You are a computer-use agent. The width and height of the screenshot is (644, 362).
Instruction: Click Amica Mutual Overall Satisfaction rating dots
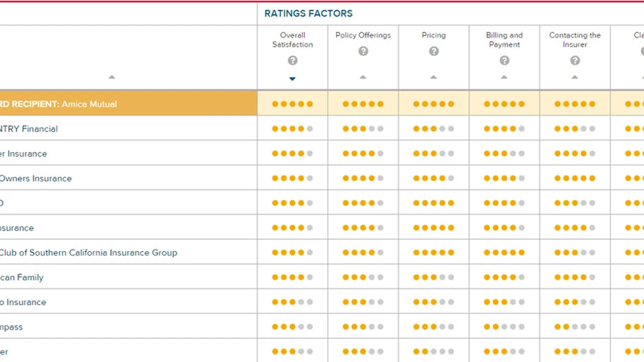pos(292,104)
